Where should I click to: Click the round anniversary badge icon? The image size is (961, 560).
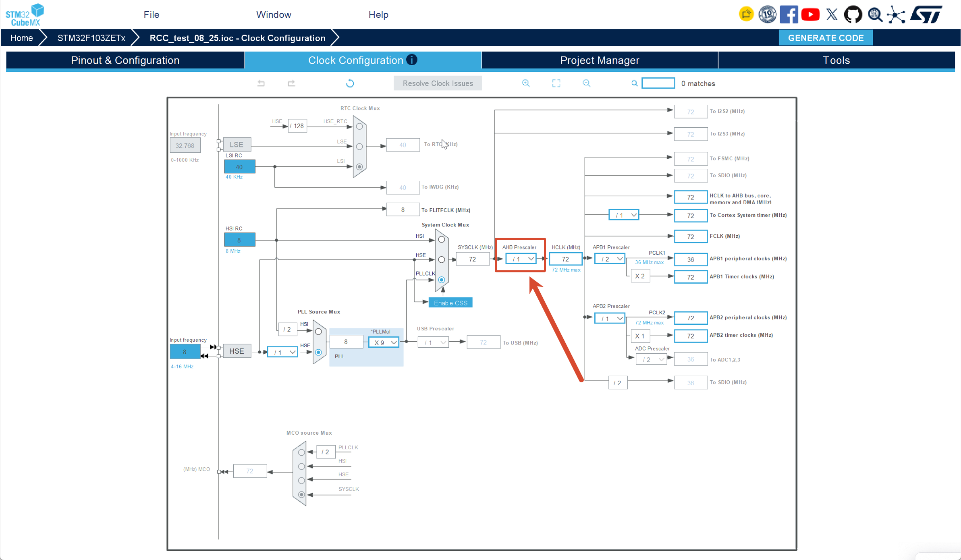(767, 15)
